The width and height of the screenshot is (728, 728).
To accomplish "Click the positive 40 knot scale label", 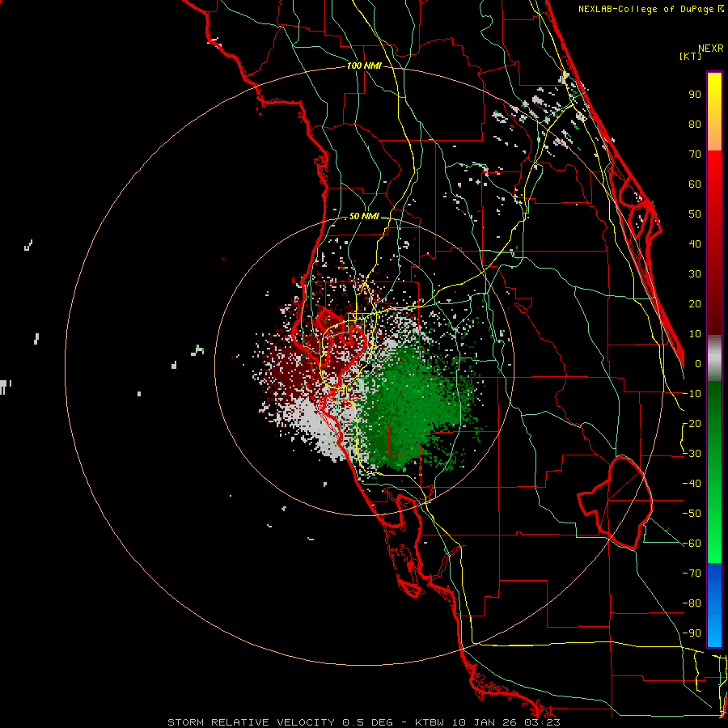I will 695,244.
